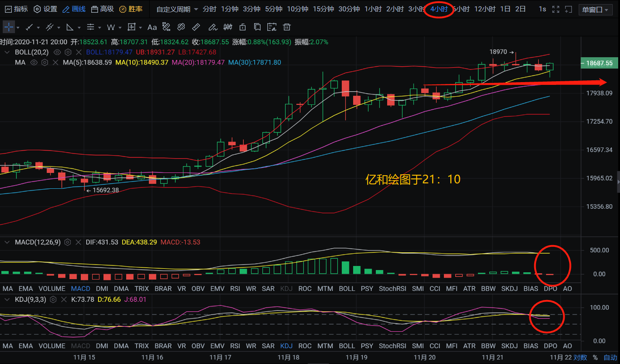Toggle logarithmic scale 对数 option
The width and height of the screenshot is (620, 364).
click(580, 358)
